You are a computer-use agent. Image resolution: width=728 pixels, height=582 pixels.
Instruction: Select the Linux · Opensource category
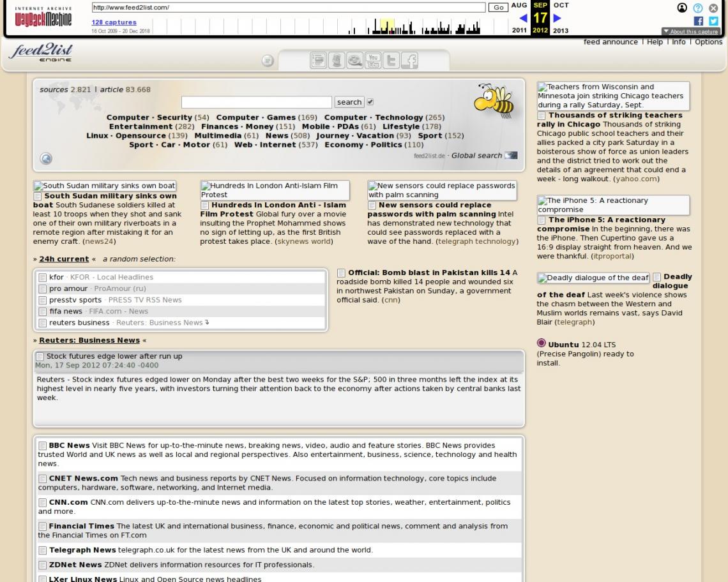pyautogui.click(x=126, y=135)
